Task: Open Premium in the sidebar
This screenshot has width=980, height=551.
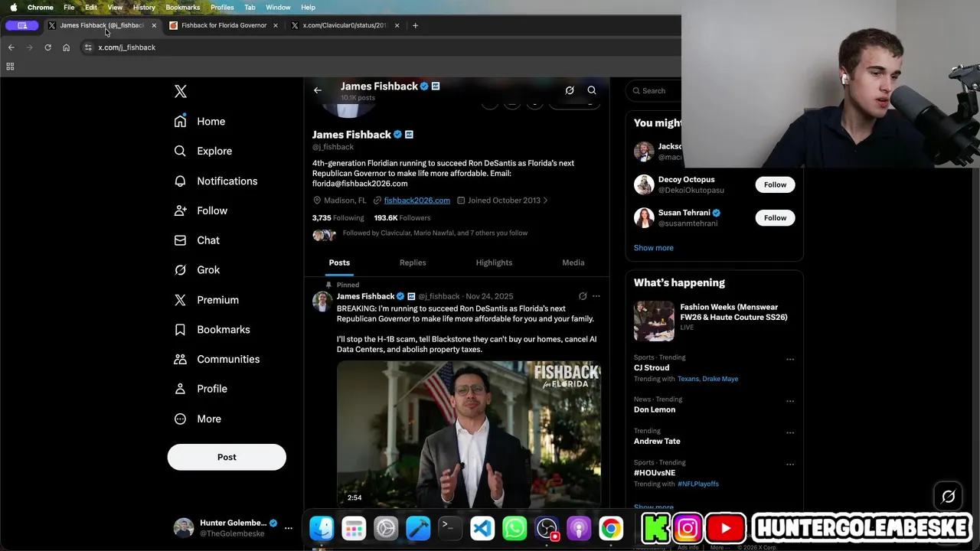Action: (206, 300)
